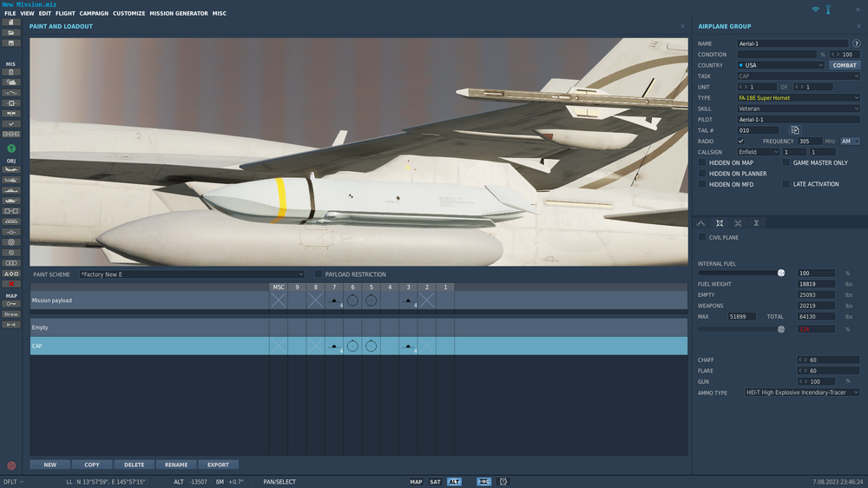The image size is (868, 488).
Task: Toggle the ALT map mode button
Action: (454, 482)
